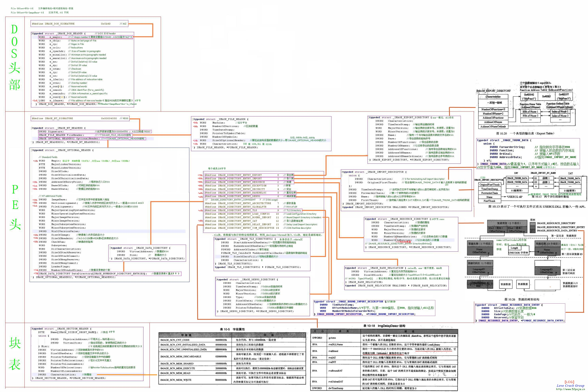Screen dimensions: 588x392
Task: Click the "#define IMAGE_DOS_SIGNATURE" line
Action: pos(80,24)
